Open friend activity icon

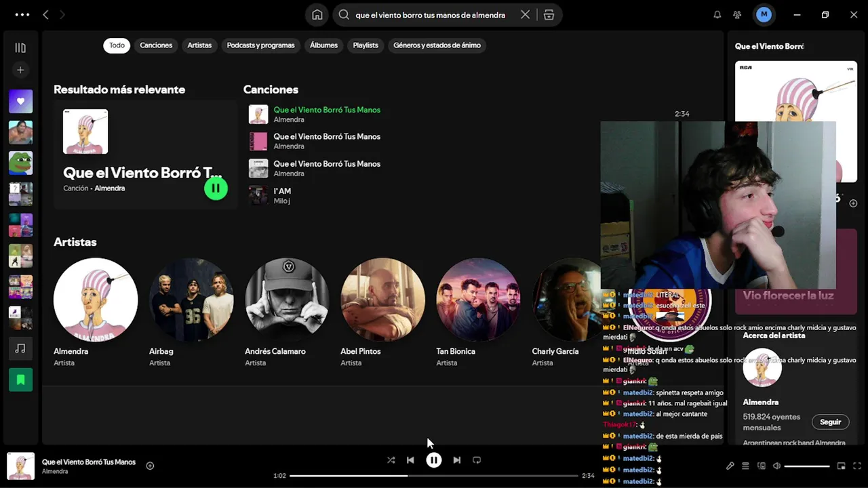point(737,15)
